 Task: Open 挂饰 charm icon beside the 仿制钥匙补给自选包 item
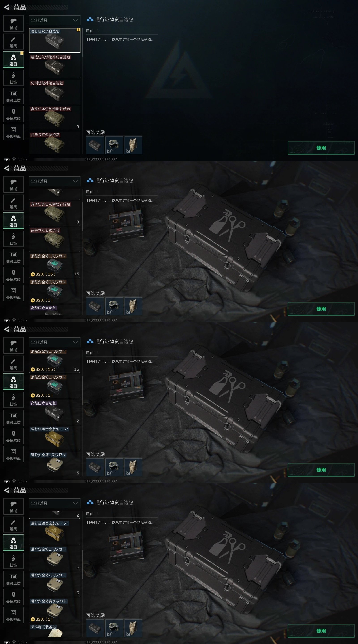pyautogui.click(x=13, y=78)
